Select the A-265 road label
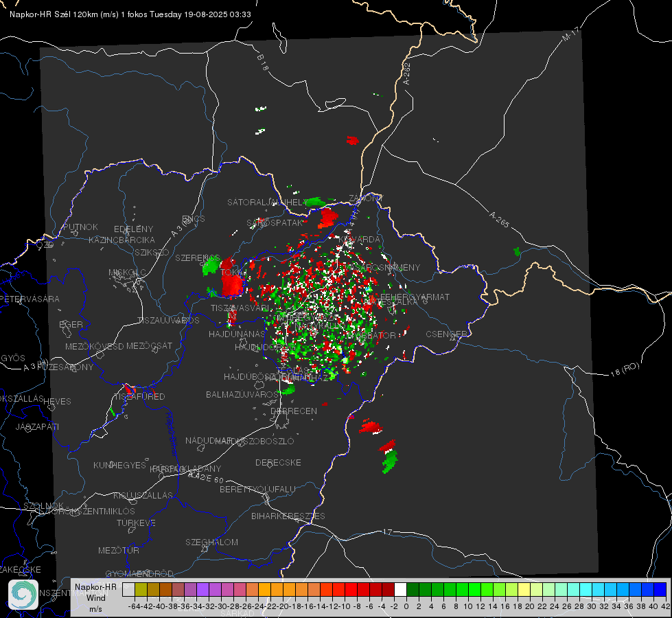672x618 pixels. pyautogui.click(x=499, y=219)
